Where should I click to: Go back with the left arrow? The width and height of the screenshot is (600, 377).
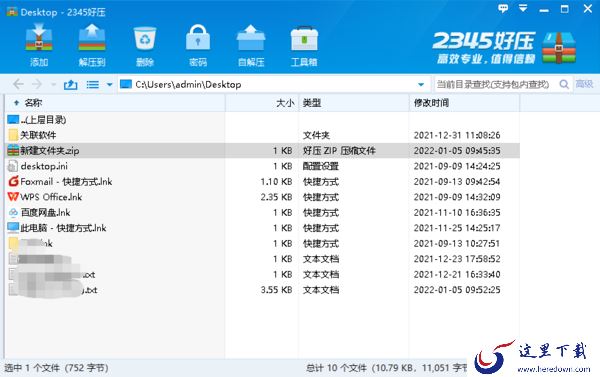[x=18, y=84]
